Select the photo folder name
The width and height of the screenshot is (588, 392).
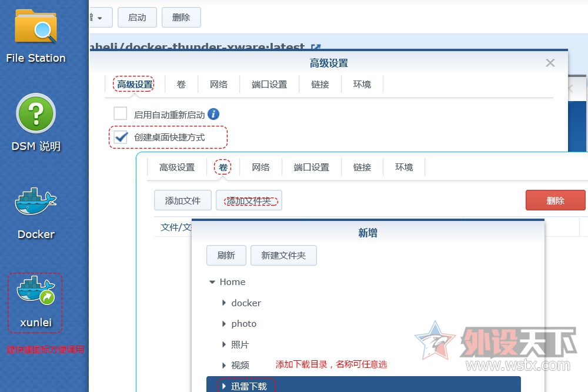(244, 324)
